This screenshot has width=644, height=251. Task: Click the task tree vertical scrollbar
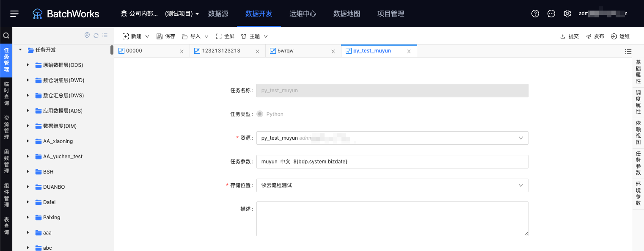[112, 50]
